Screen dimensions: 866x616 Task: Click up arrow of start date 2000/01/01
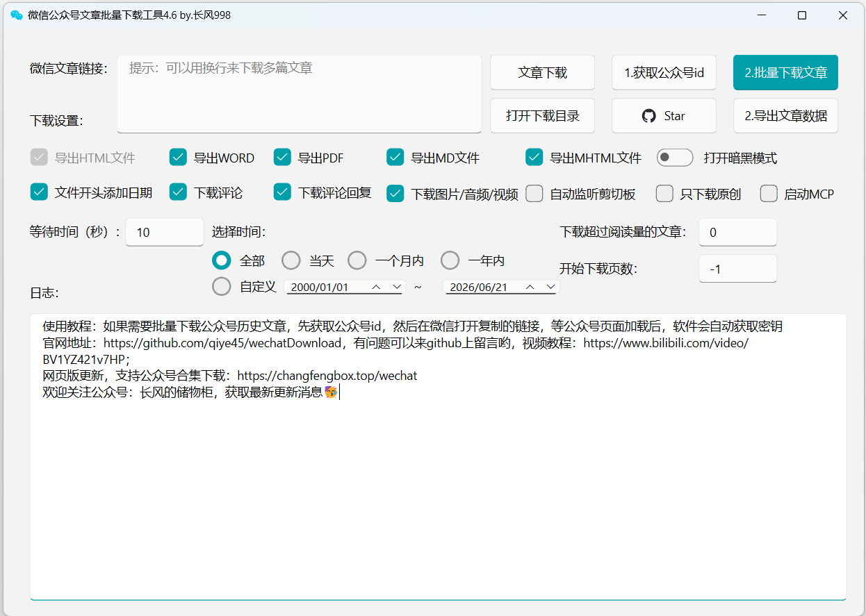coord(376,287)
